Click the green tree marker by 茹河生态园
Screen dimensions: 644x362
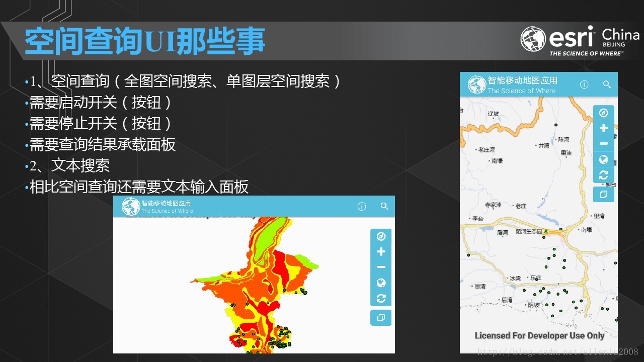pos(546,231)
